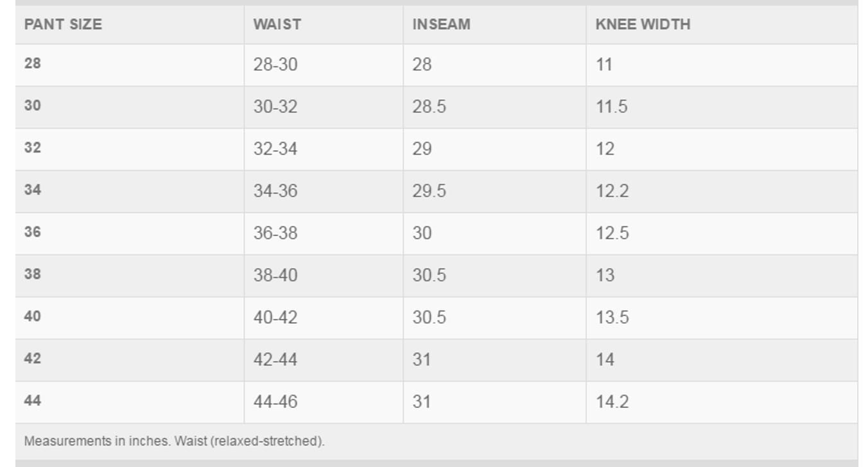The height and width of the screenshot is (467, 868).
Task: Click the WAIST column header
Action: (x=277, y=24)
